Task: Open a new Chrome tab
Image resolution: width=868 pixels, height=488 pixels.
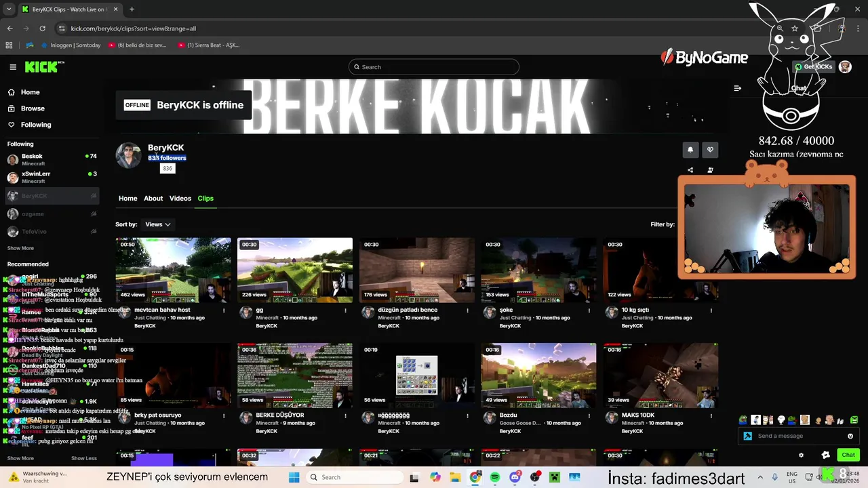Action: tap(132, 9)
